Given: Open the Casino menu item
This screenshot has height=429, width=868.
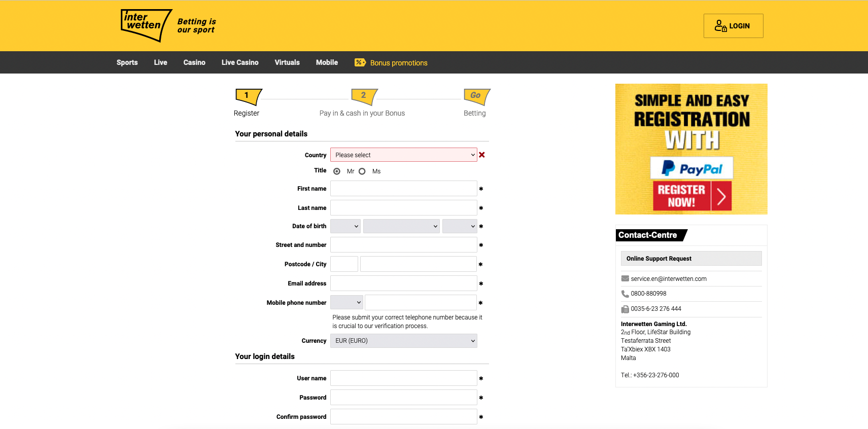Looking at the screenshot, I should pyautogui.click(x=194, y=62).
